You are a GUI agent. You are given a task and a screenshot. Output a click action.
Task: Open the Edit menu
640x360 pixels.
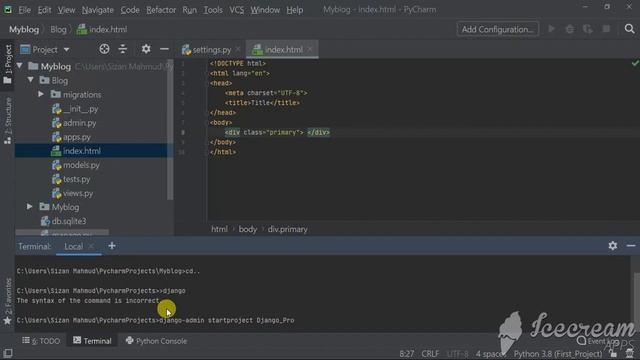tap(44, 9)
